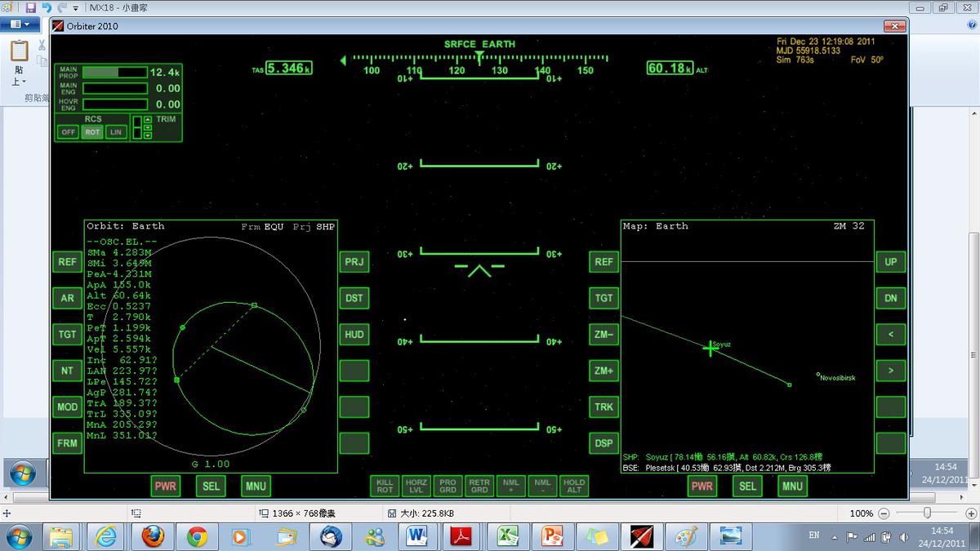Click the Map MFD TGT button
The image size is (980, 551).
coord(604,298)
